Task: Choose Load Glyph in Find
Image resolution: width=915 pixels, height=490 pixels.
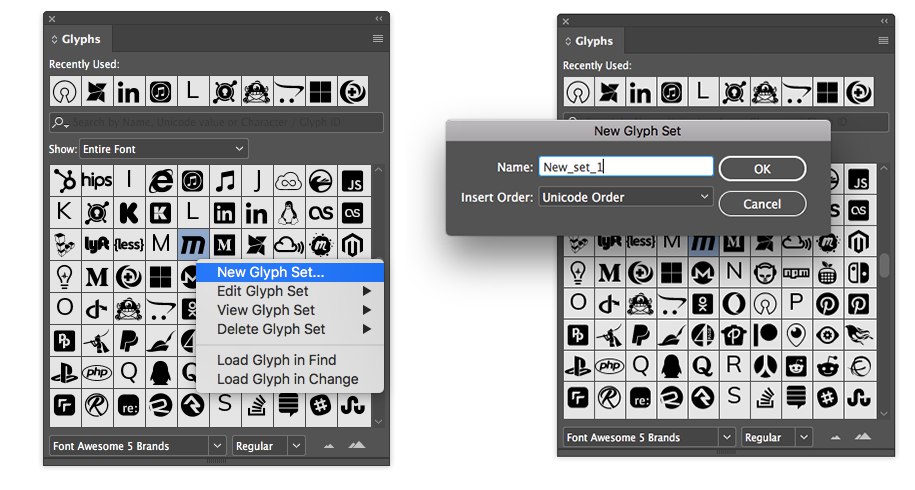Action: pos(290,360)
